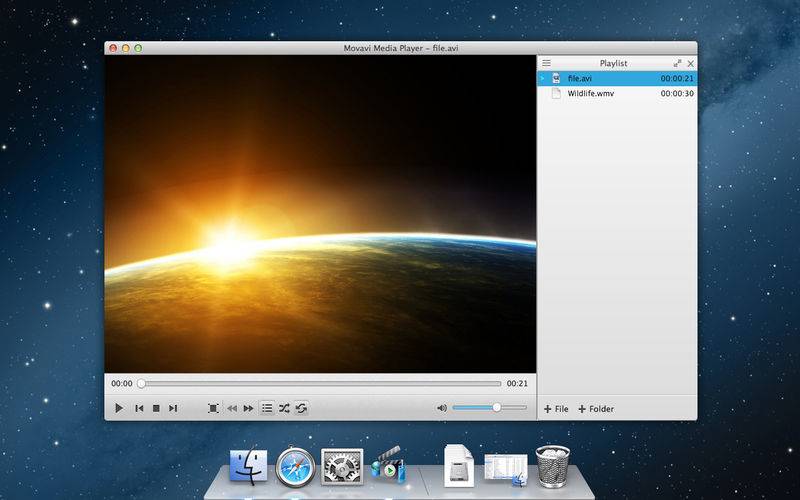The width and height of the screenshot is (800, 500).
Task: Open System Preferences from the Dock
Action: pyautogui.click(x=342, y=466)
